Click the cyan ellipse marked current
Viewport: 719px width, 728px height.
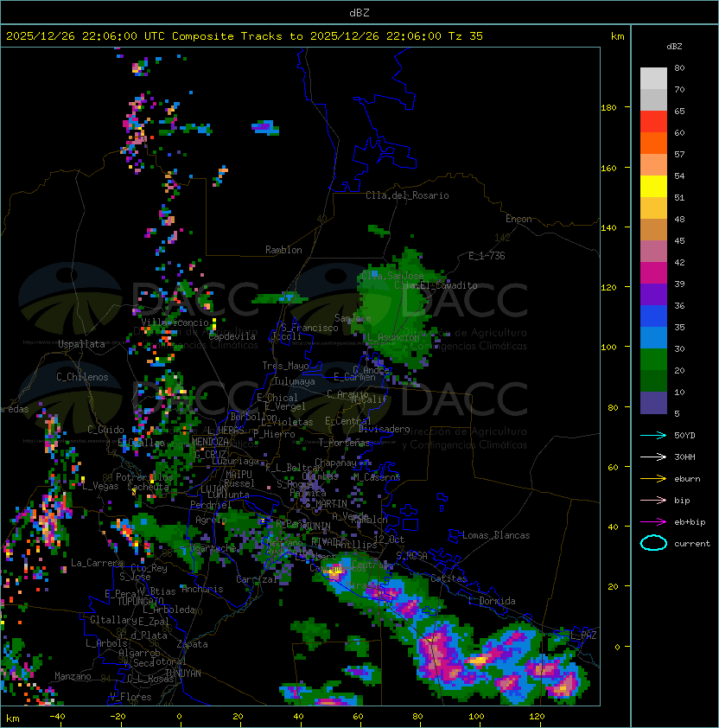pyautogui.click(x=653, y=543)
